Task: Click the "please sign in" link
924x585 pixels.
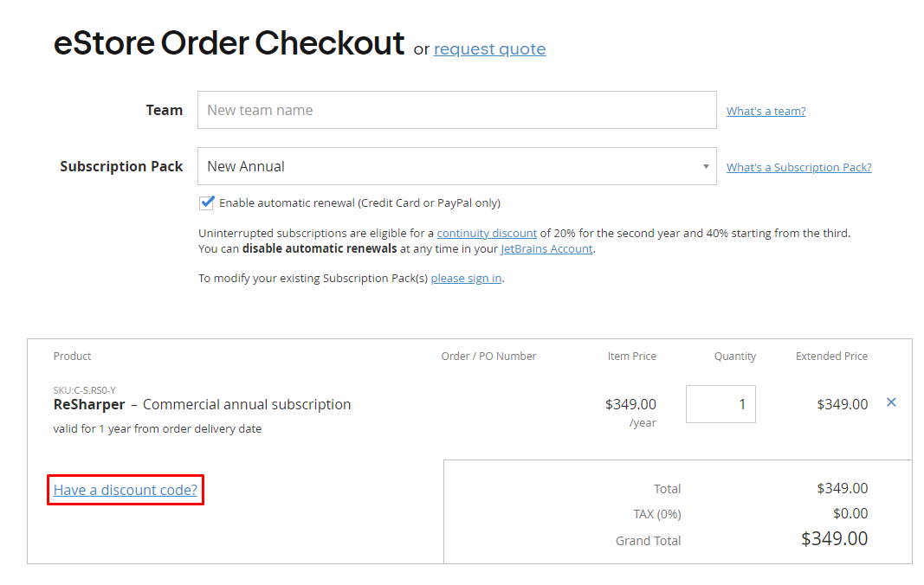Action: click(466, 279)
